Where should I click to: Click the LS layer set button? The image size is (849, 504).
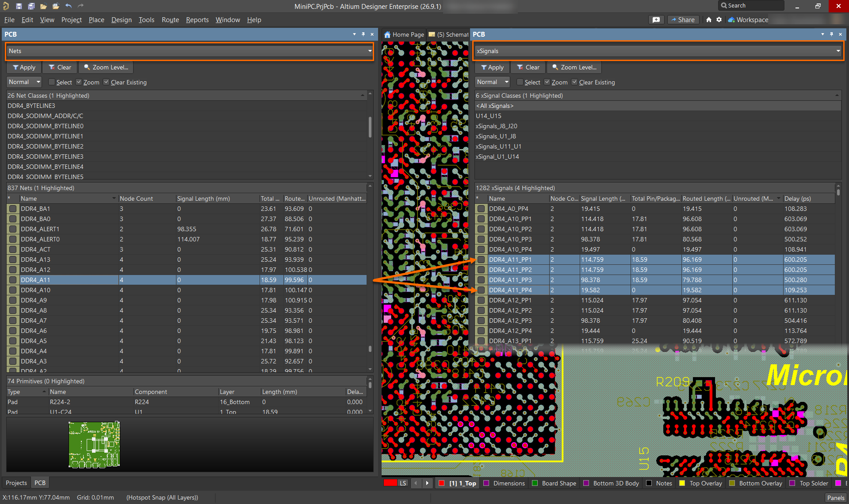[x=402, y=483]
